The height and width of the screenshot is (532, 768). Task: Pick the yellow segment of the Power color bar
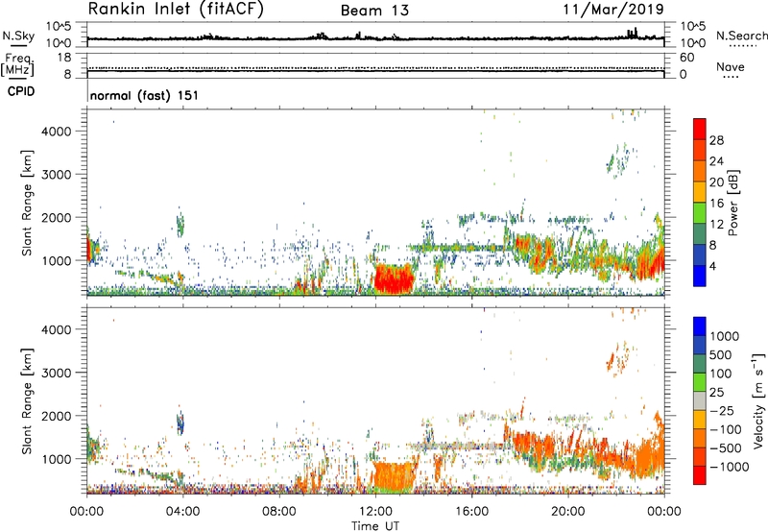click(x=700, y=192)
